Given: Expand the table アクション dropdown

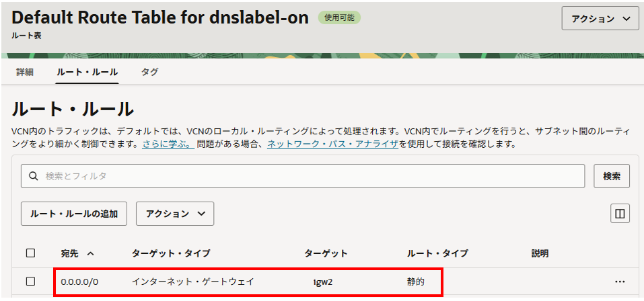Looking at the screenshot, I should (175, 214).
